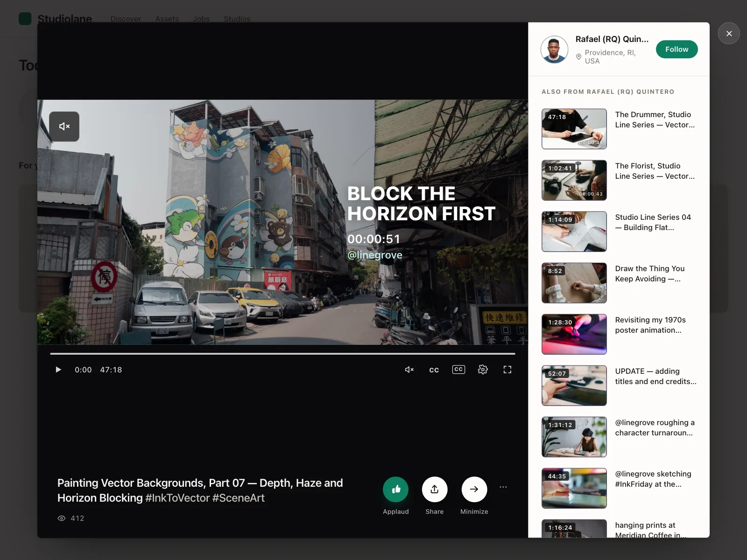Screen dimensions: 747x560
Task: Follow Rafael (RQ) Quintero
Action: coord(677,49)
